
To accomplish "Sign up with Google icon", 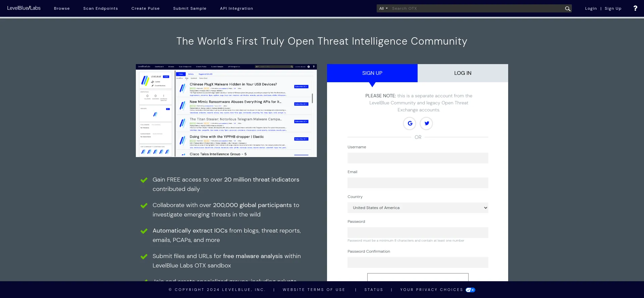I will [x=410, y=123].
